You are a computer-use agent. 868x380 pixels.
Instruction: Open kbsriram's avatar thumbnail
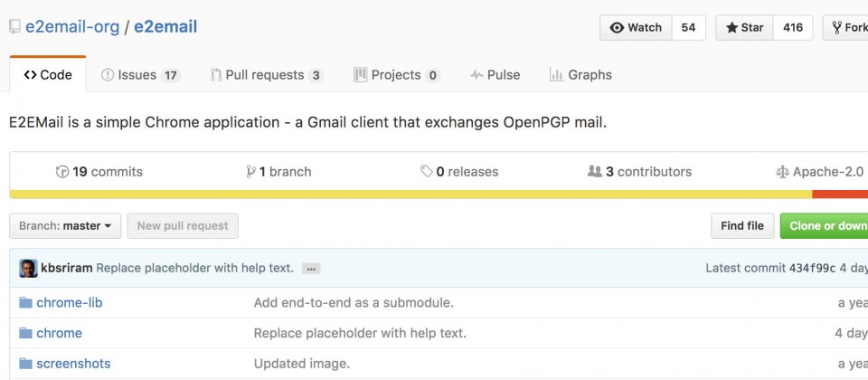28,268
